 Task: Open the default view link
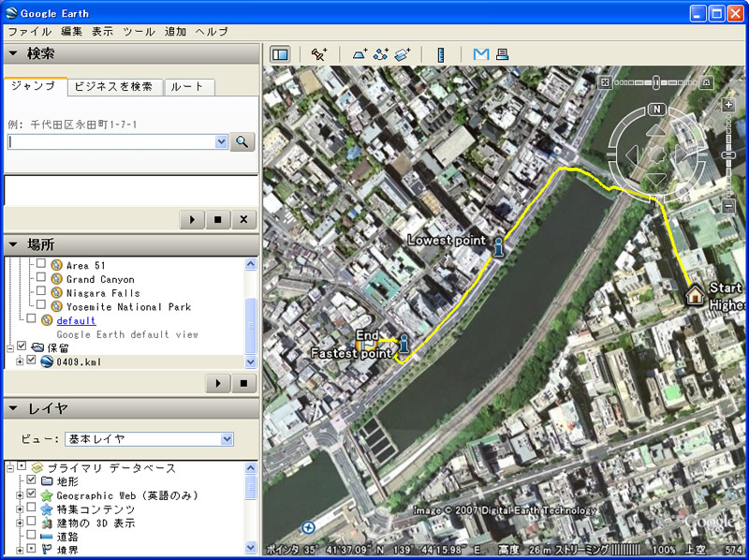click(76, 320)
